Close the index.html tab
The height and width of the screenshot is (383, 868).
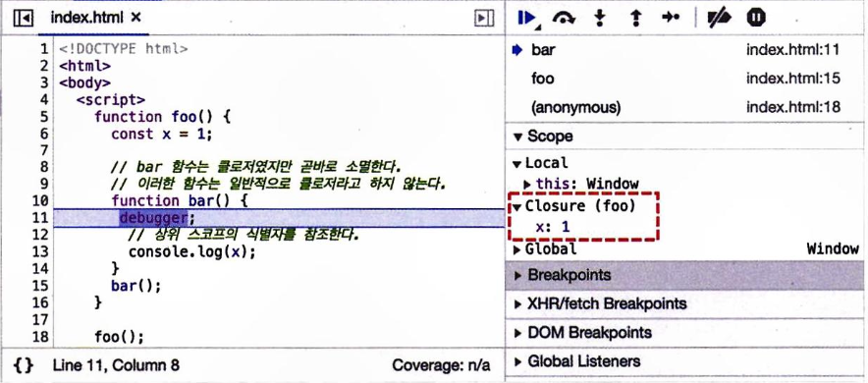click(x=136, y=18)
